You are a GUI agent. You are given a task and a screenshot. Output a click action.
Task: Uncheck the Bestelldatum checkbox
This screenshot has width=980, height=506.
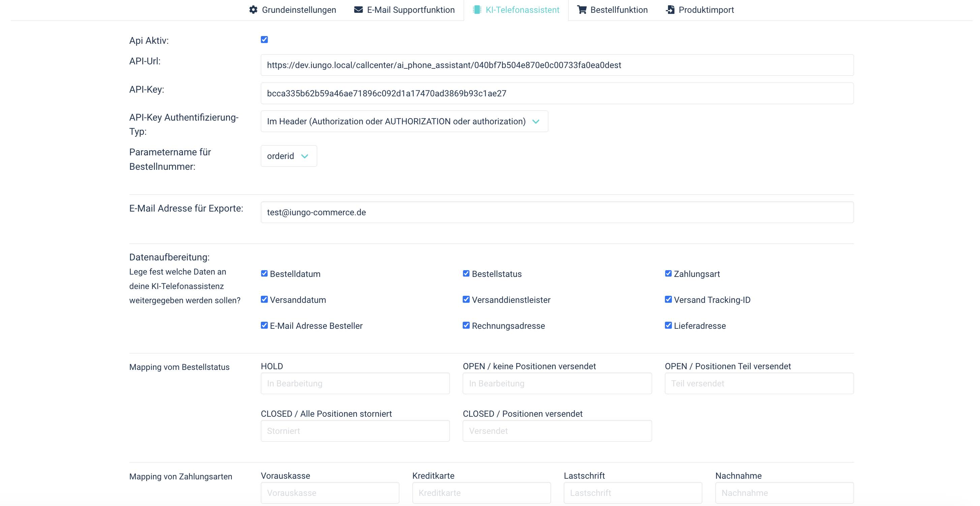tap(265, 274)
